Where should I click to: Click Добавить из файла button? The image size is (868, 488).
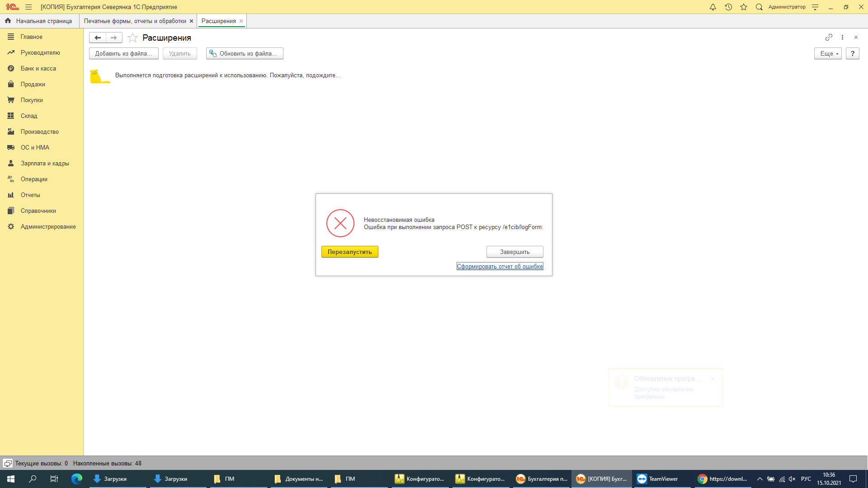[x=123, y=53]
